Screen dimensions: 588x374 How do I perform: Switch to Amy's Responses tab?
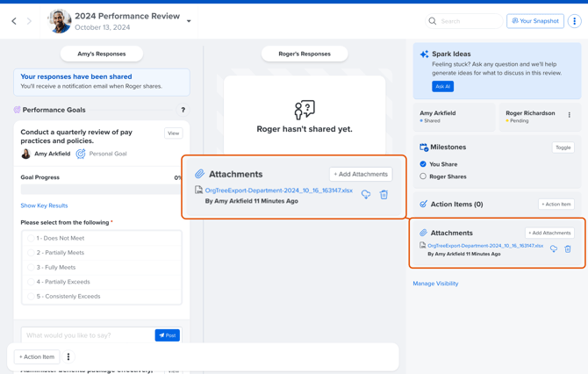102,54
